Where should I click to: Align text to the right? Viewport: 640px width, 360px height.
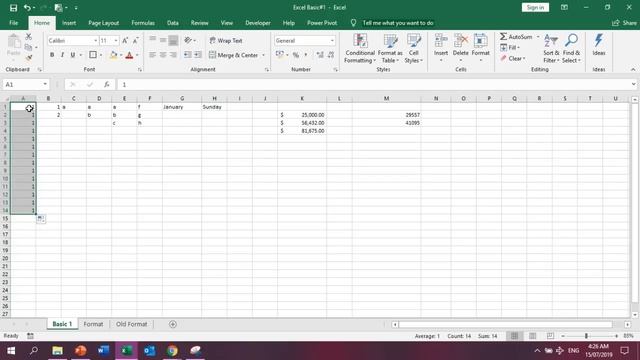(x=173, y=55)
